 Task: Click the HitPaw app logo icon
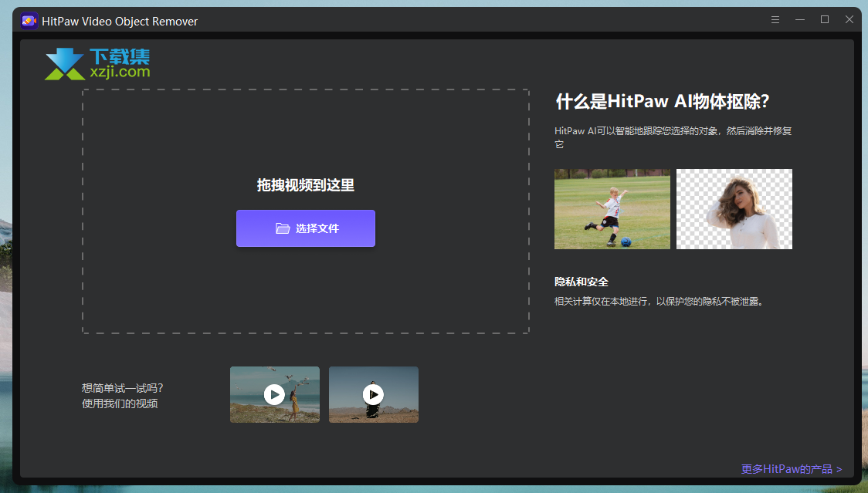29,21
